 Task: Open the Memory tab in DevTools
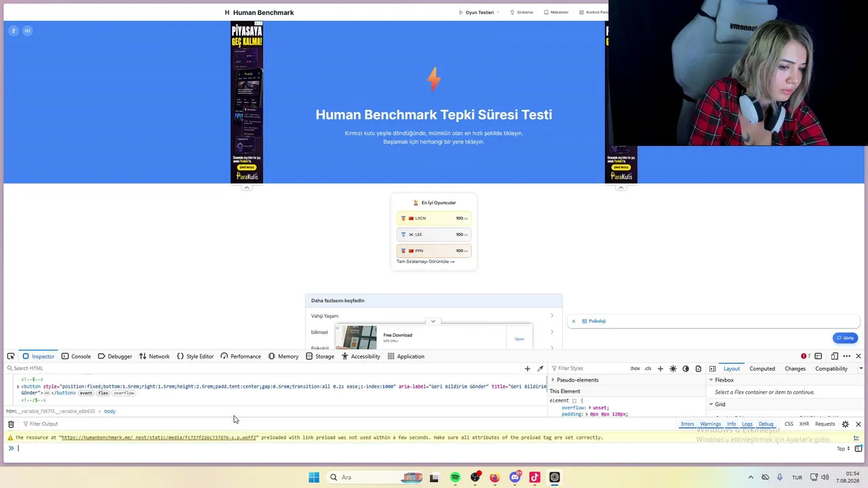283,357
